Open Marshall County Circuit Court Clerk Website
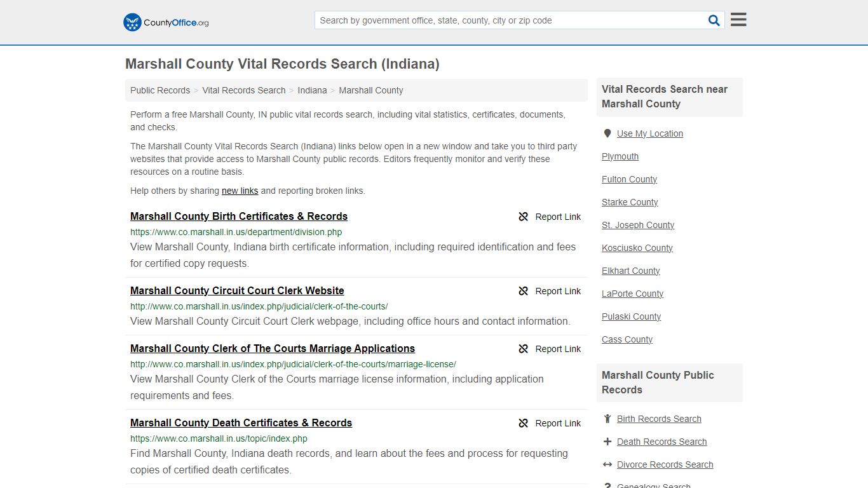The height and width of the screenshot is (488, 868). [x=237, y=290]
